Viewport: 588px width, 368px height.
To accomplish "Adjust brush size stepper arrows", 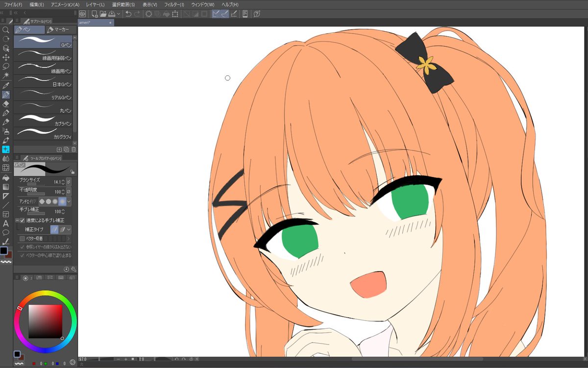I will point(63,182).
